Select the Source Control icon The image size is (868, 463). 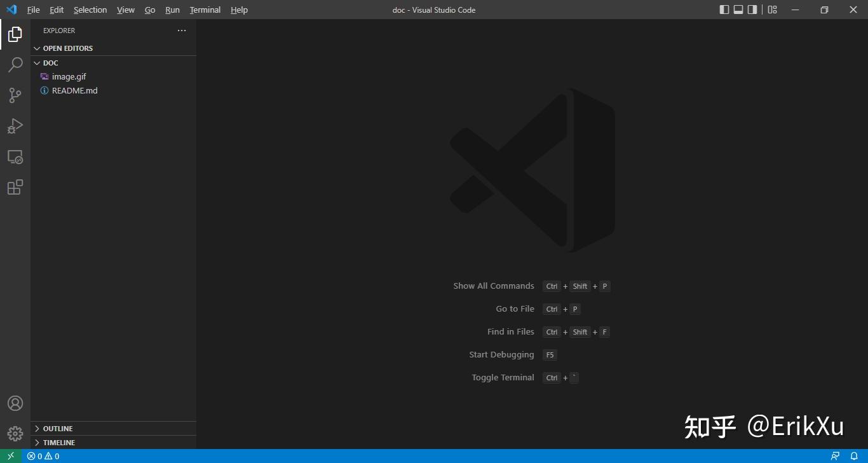(15, 95)
